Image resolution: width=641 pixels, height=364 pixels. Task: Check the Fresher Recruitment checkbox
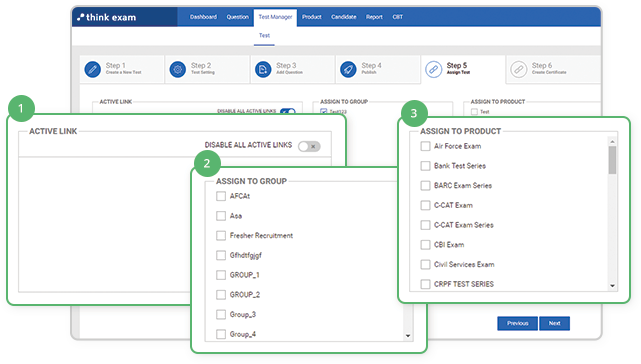(221, 235)
